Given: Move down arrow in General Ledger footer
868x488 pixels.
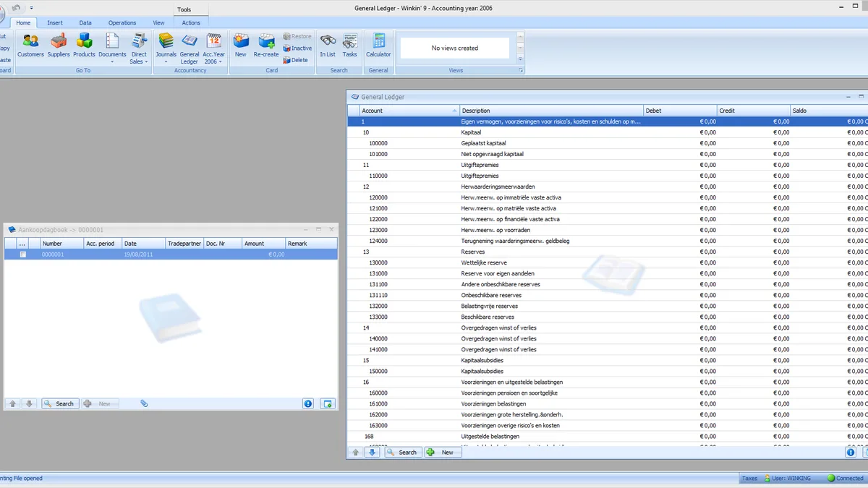Looking at the screenshot, I should pos(373,452).
